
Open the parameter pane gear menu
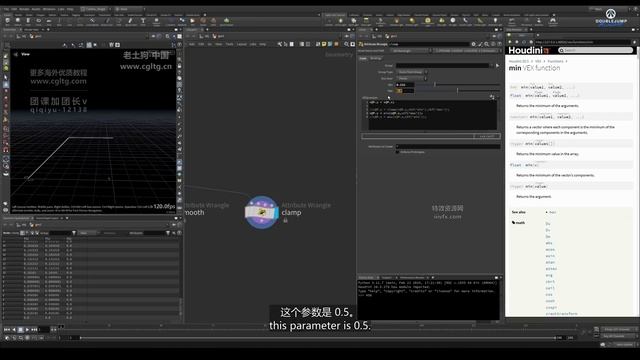(473, 44)
